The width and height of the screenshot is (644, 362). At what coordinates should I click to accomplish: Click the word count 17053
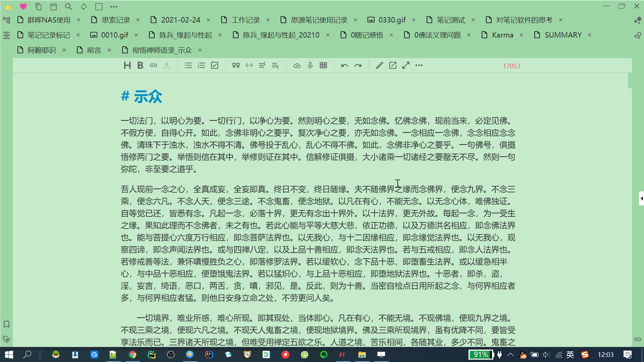[511, 66]
